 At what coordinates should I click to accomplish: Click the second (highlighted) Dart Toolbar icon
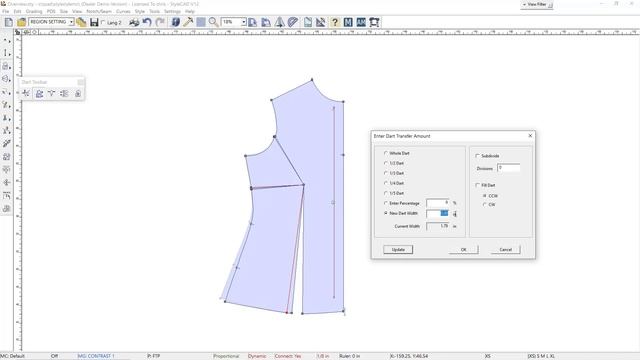(39, 93)
